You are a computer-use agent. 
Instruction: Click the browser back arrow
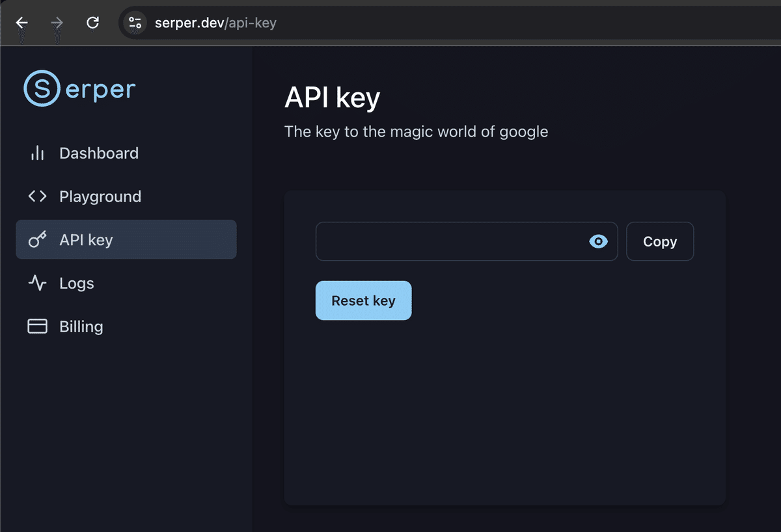(21, 22)
